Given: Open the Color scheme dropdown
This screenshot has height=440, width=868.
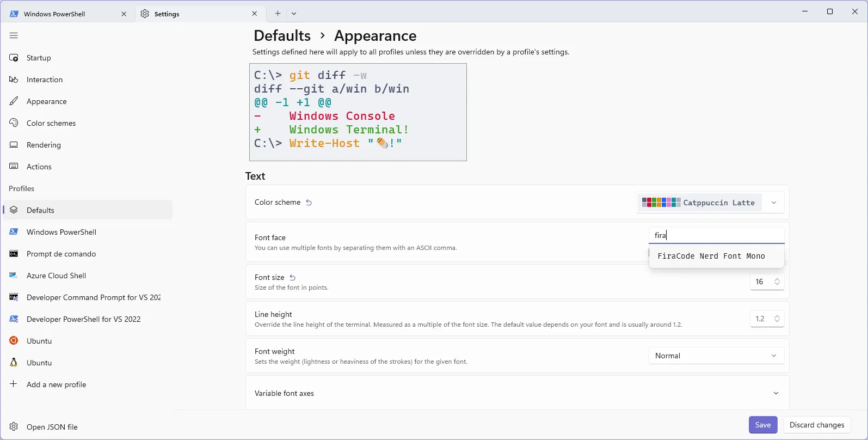Looking at the screenshot, I should (710, 203).
